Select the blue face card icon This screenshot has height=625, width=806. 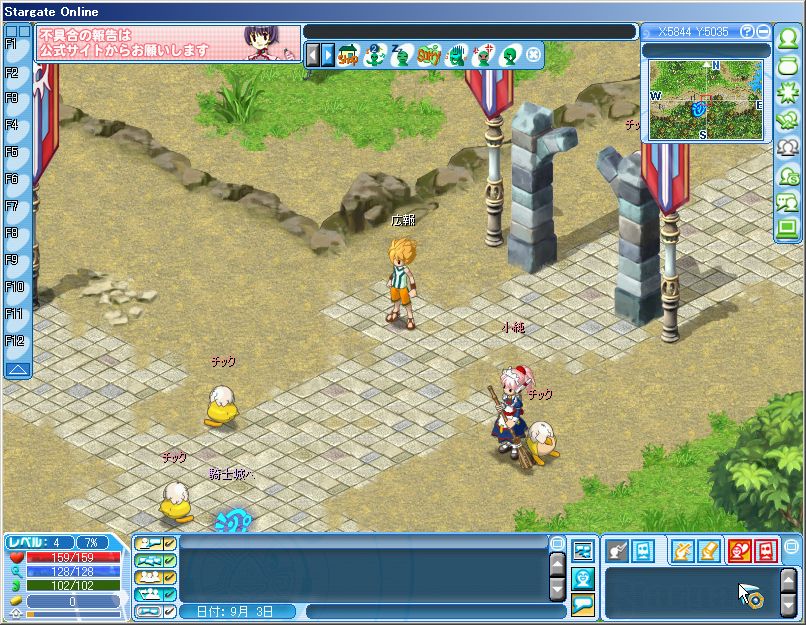click(x=643, y=551)
